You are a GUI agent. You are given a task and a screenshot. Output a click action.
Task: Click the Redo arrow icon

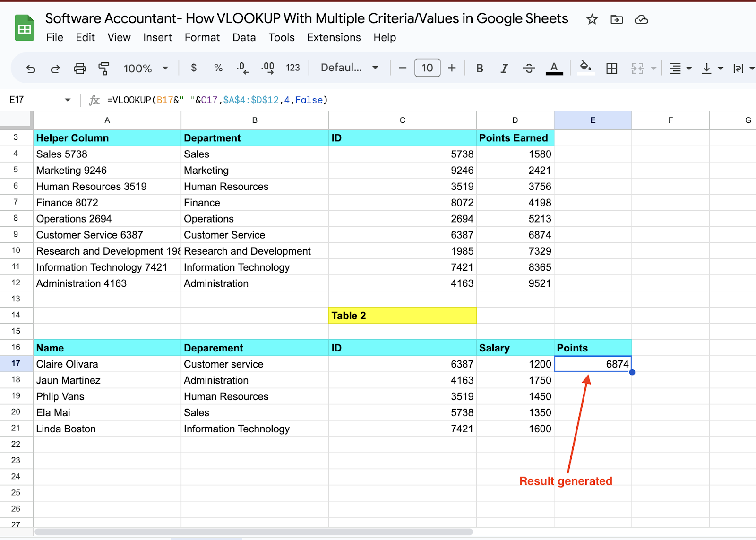coord(55,69)
